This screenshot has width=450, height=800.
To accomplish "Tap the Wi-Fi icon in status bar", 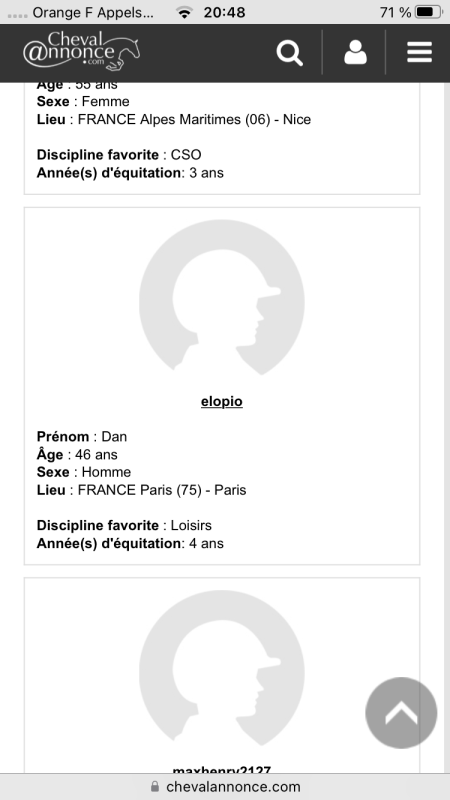I will [184, 12].
